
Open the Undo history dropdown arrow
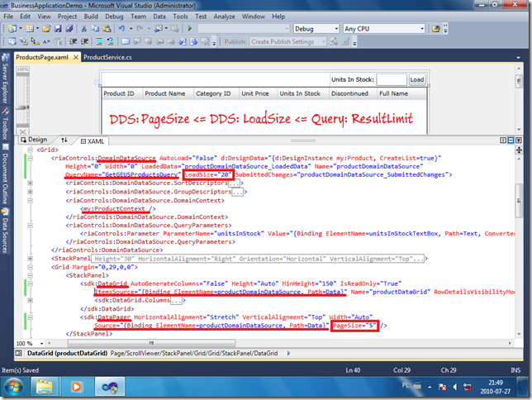(x=131, y=29)
